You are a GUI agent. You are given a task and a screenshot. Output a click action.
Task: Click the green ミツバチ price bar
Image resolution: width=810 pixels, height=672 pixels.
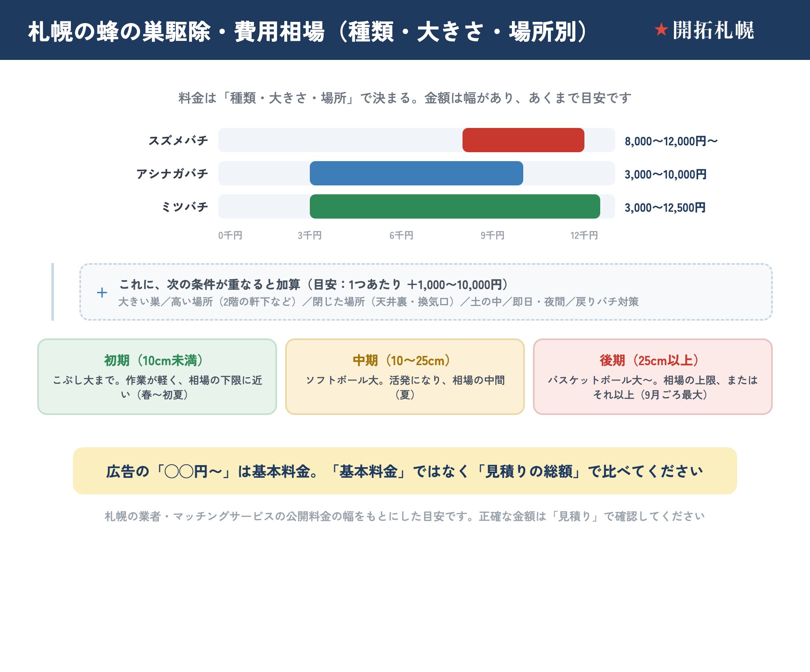(x=455, y=206)
